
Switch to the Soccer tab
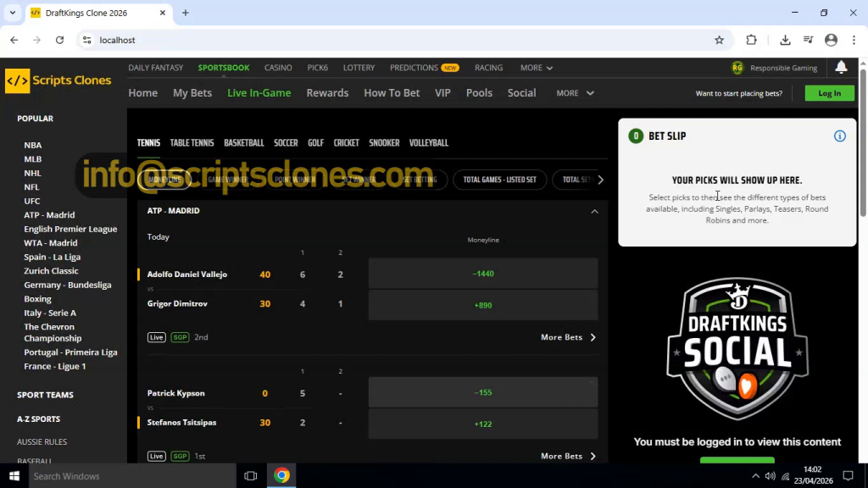click(286, 142)
